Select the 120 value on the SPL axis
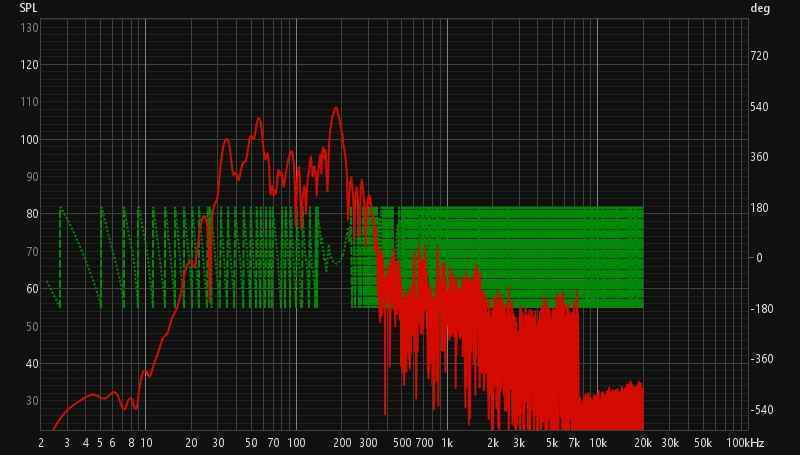 (29, 65)
